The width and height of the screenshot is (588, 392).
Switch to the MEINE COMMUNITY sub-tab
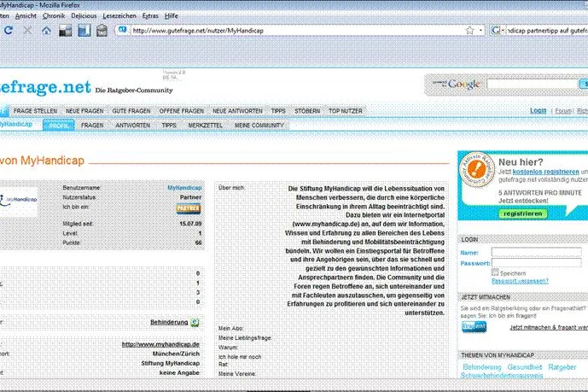coord(259,126)
